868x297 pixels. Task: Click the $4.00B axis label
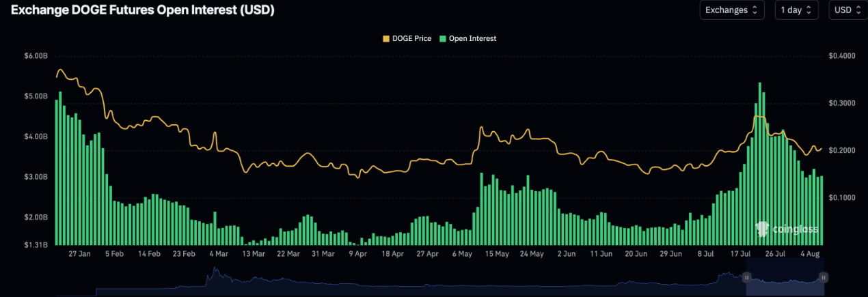click(x=35, y=137)
